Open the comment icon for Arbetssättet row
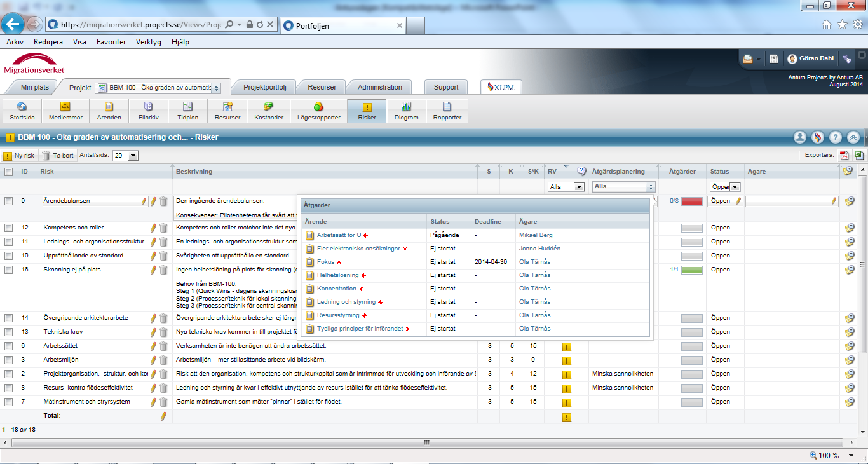This screenshot has height=464, width=868. (x=850, y=346)
